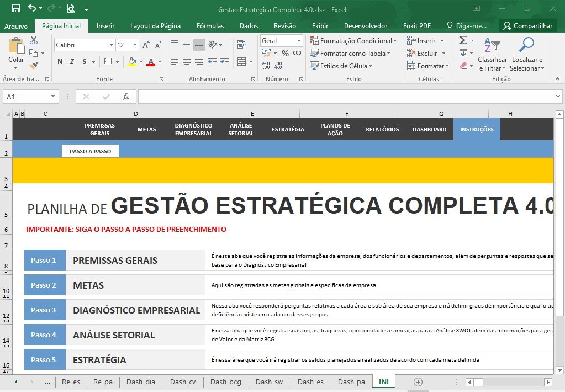Open the Fórmulas ribbon tab
Viewport: 565px width, 392px height.
pyautogui.click(x=210, y=26)
